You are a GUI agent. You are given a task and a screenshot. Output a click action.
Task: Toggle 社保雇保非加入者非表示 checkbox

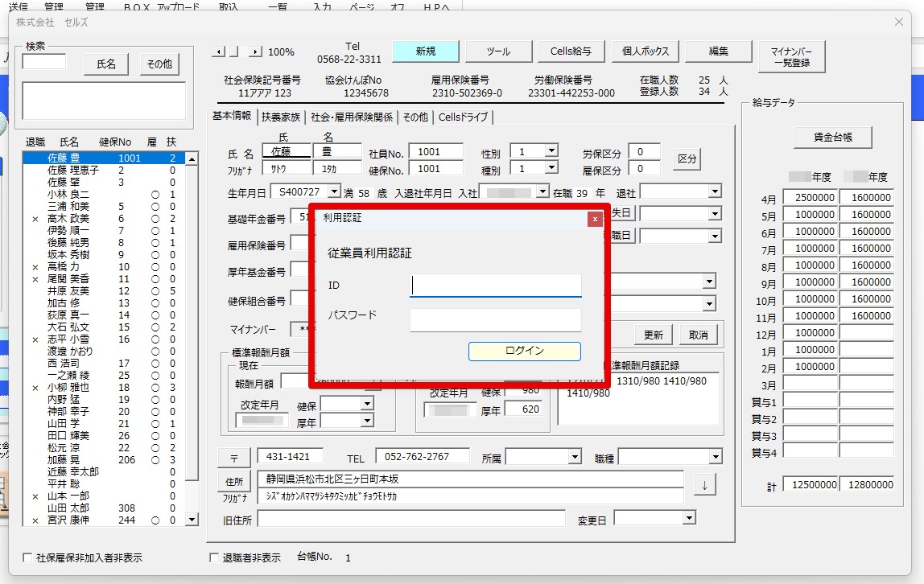pos(27,557)
